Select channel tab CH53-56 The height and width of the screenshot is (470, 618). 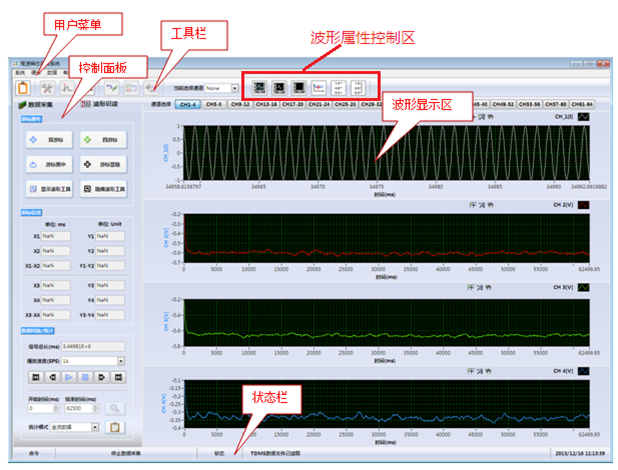pyautogui.click(x=529, y=104)
